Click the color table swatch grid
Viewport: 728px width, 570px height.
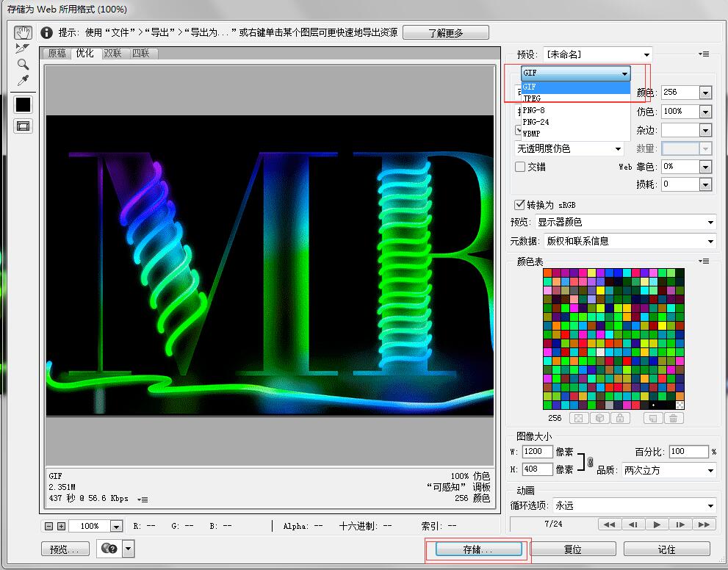(x=613, y=339)
